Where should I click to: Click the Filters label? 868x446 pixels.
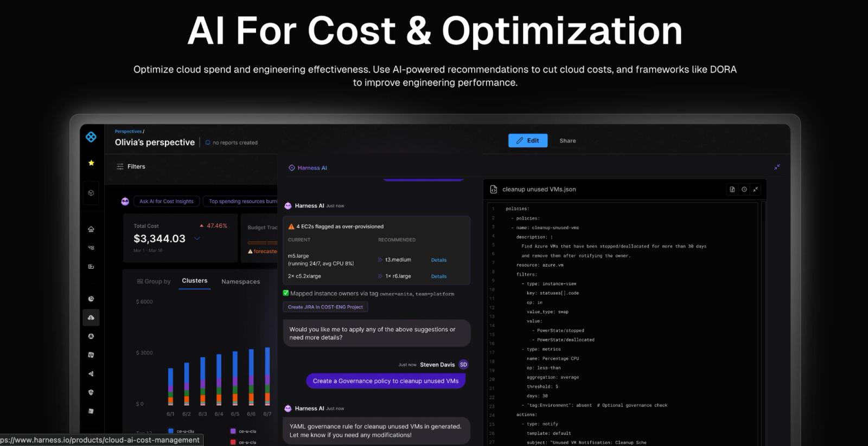tap(136, 166)
